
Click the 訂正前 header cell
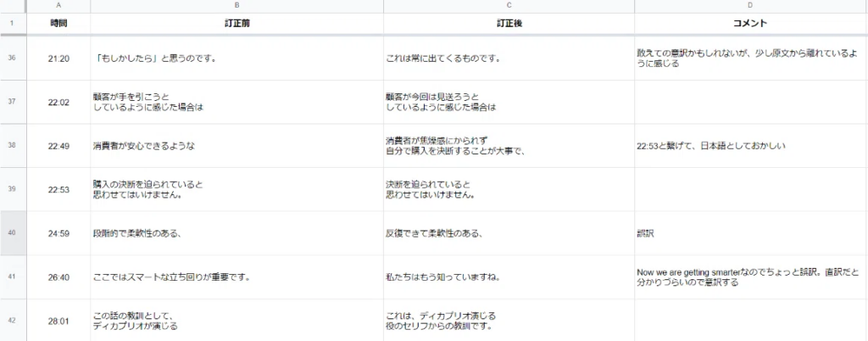click(237, 24)
